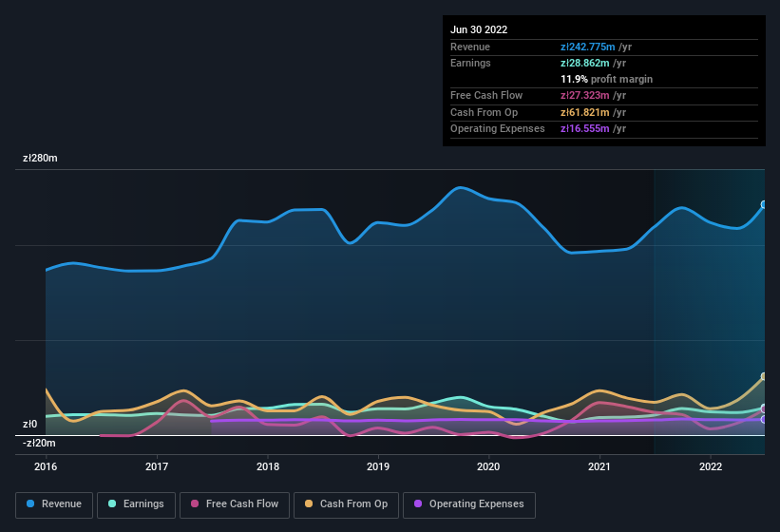Click the Cash From Op end-point marker

click(764, 376)
